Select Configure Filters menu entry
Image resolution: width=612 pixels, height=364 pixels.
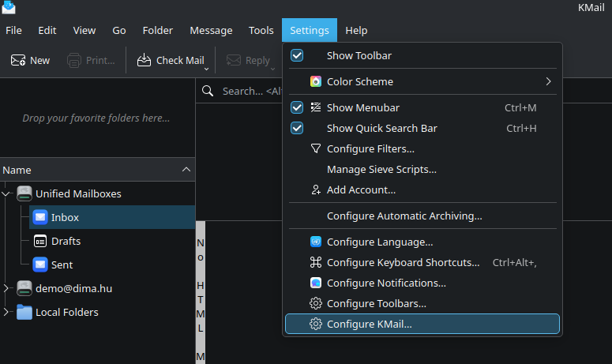422,148
